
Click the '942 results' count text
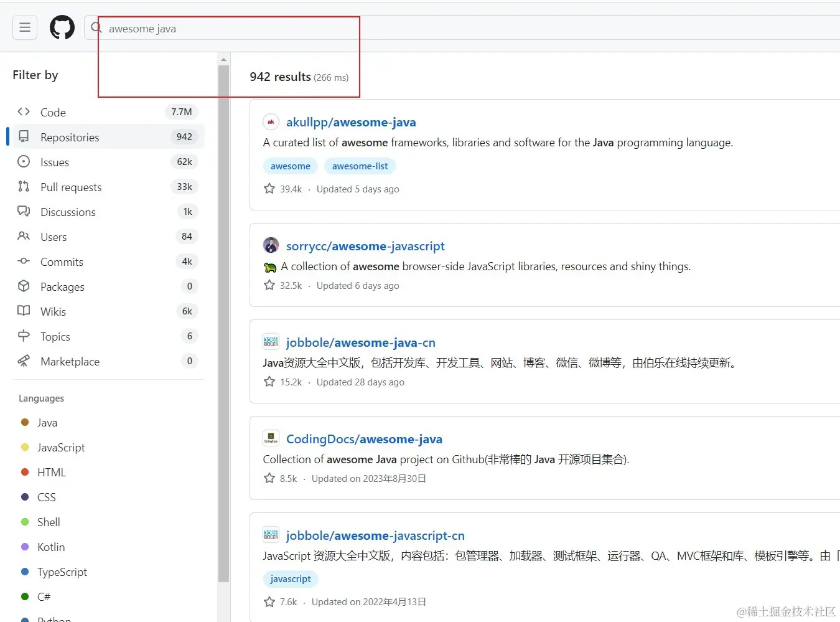tap(280, 77)
